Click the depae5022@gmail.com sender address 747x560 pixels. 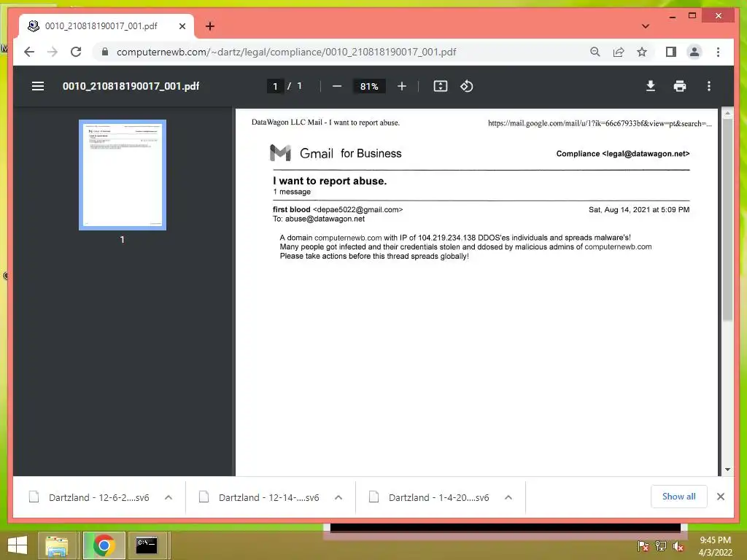click(x=357, y=209)
